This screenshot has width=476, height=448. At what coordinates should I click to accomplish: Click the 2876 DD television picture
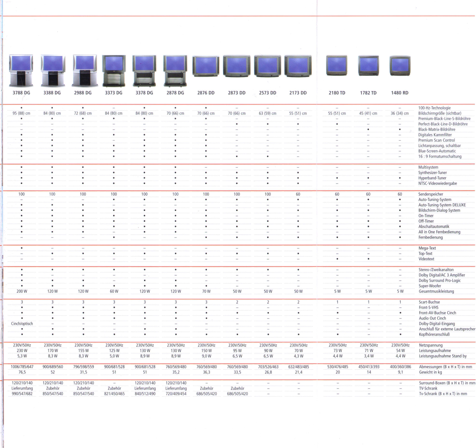[x=206, y=66]
